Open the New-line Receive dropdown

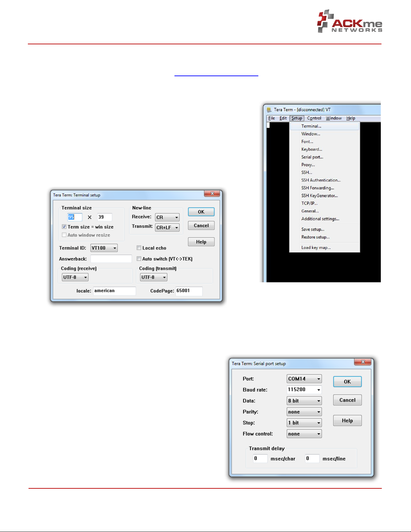[167, 217]
